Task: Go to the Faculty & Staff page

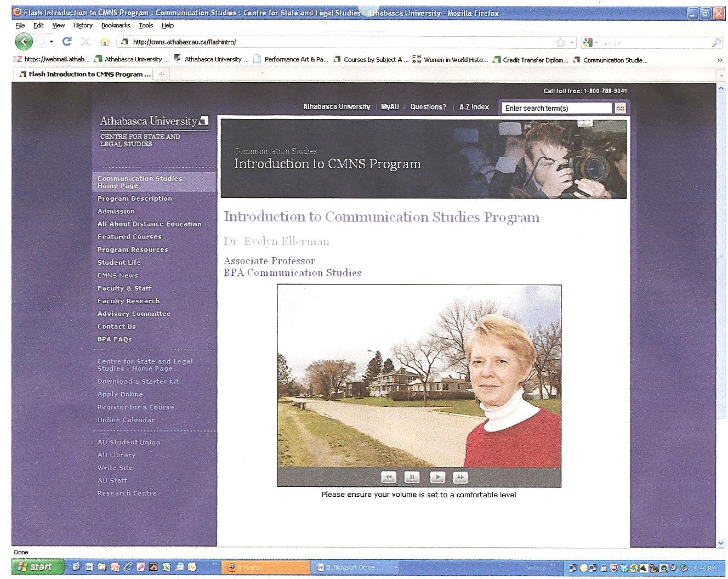Action: (124, 288)
